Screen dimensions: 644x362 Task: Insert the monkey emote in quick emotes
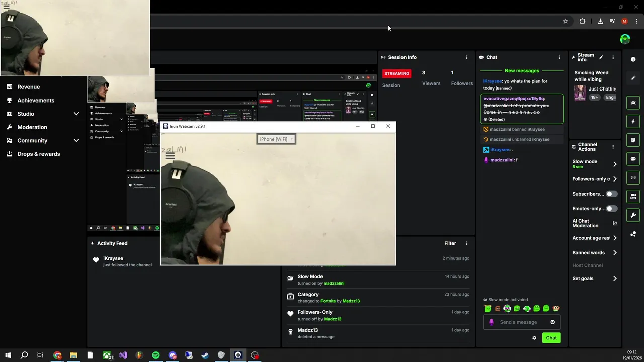pyautogui.click(x=556, y=308)
